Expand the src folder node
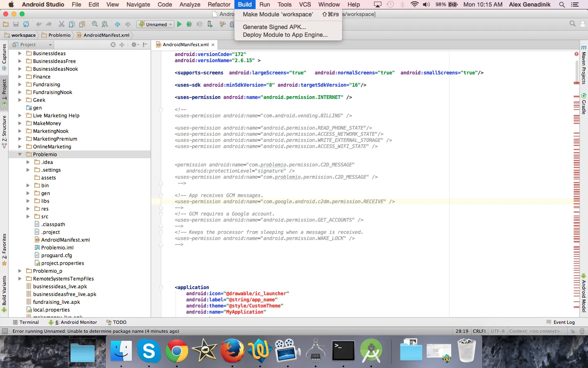Viewport: 588px width, 368px height. (28, 217)
